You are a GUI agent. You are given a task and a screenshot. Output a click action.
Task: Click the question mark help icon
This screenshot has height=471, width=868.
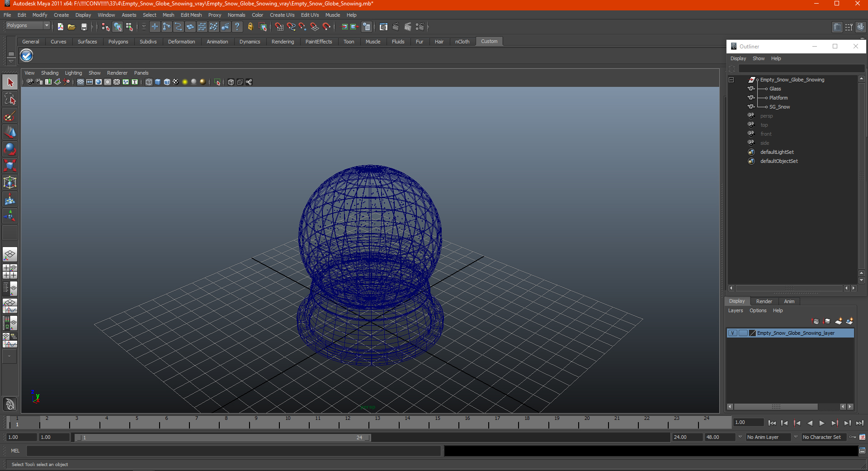(x=237, y=27)
